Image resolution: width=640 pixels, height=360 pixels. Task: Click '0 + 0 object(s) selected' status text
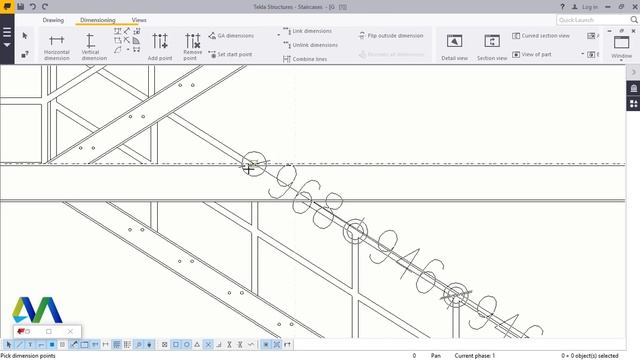(x=589, y=356)
